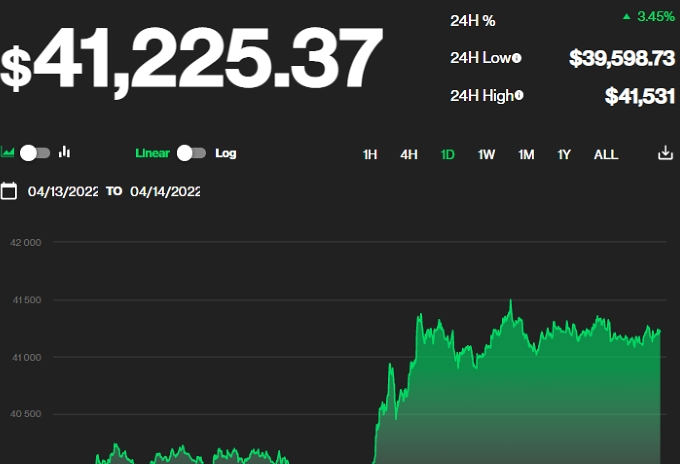
Task: Switch to the 1Y timeframe
Action: (x=564, y=154)
